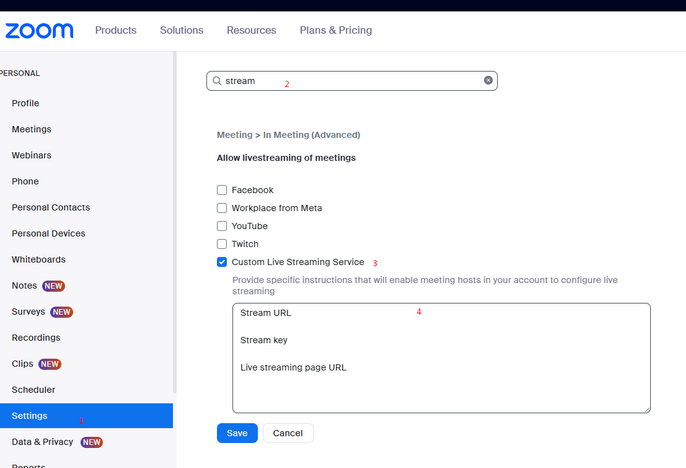The image size is (686, 468).
Task: Open Meetings in the sidebar
Action: click(x=32, y=129)
